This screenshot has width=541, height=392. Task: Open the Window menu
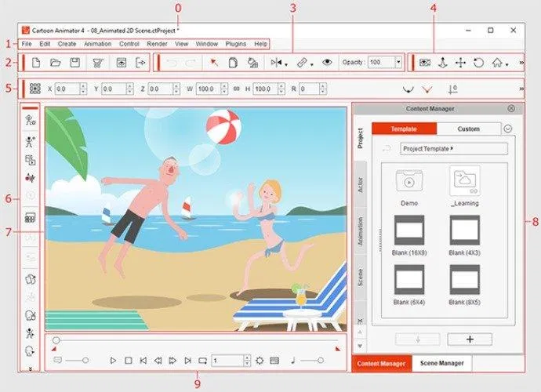(x=207, y=44)
